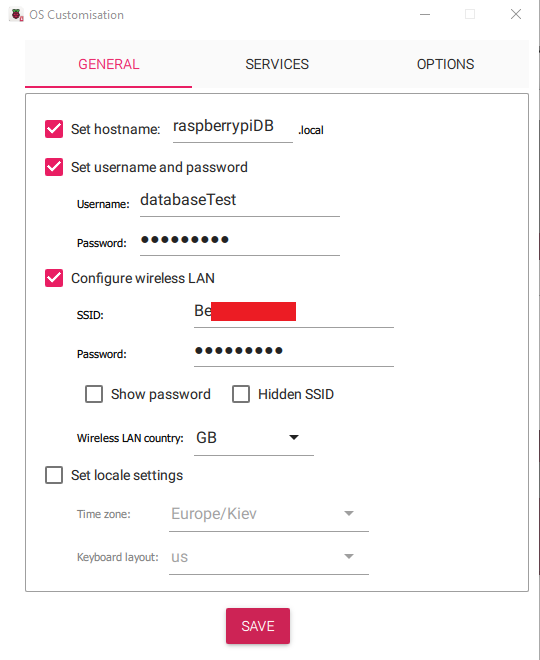Click the user account Password field
This screenshot has height=660, width=540.
(239, 241)
